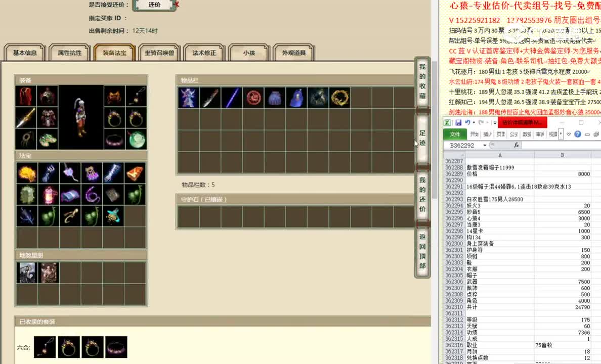Open the 文件 menu in Excel

455,134
